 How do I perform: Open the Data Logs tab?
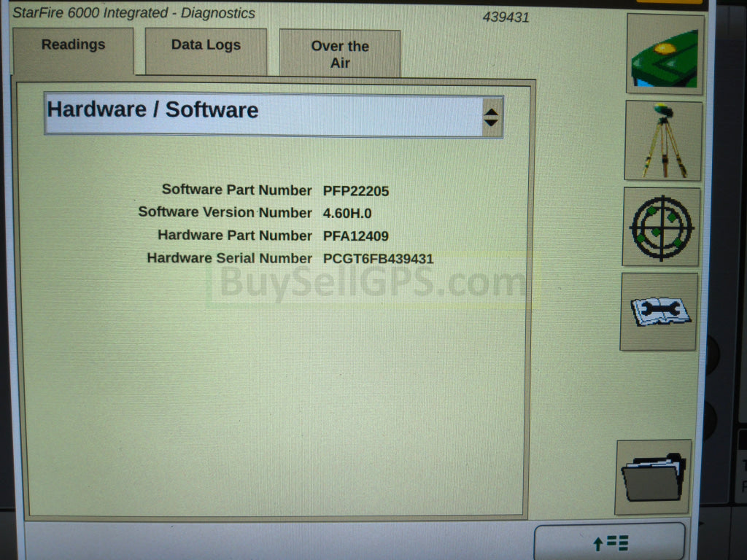206,45
